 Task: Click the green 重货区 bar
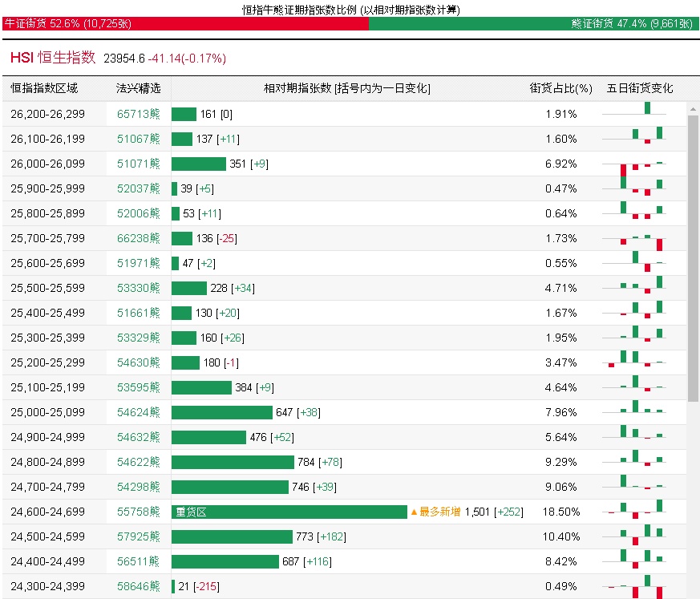coord(289,512)
